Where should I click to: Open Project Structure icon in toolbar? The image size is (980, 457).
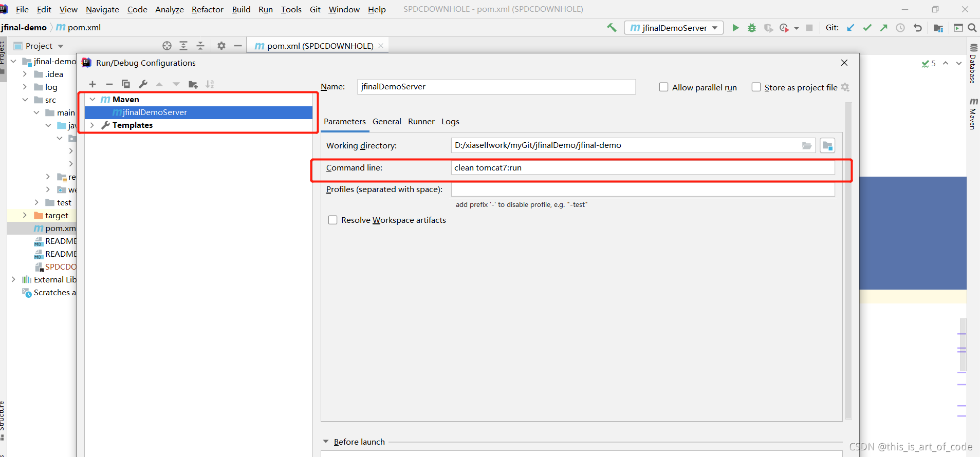tap(938, 28)
